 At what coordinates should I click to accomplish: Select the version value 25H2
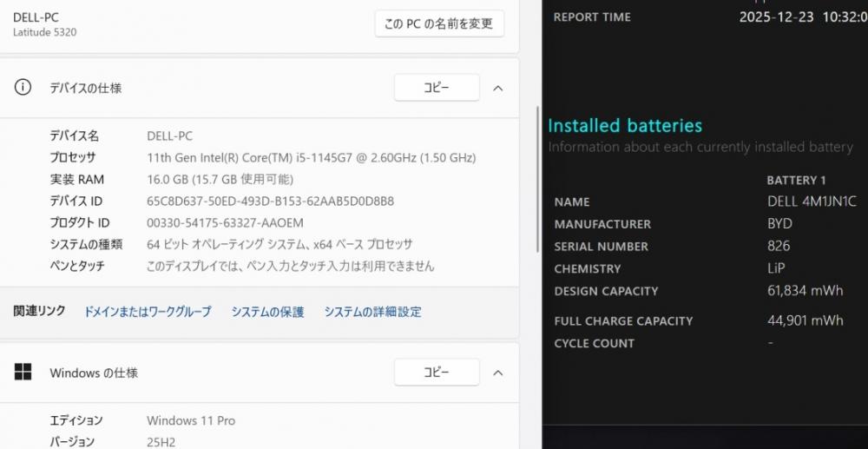pos(161,442)
